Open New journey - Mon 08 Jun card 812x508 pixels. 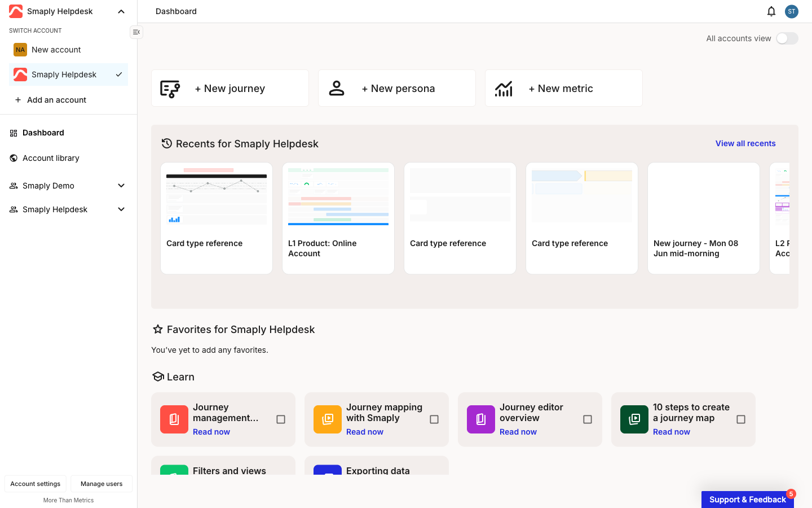pos(704,218)
